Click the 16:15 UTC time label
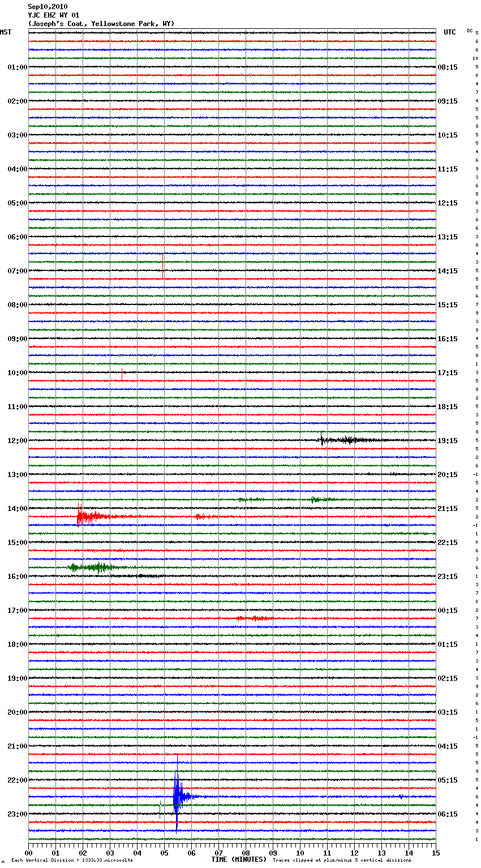The height and width of the screenshot is (868, 481). (448, 339)
